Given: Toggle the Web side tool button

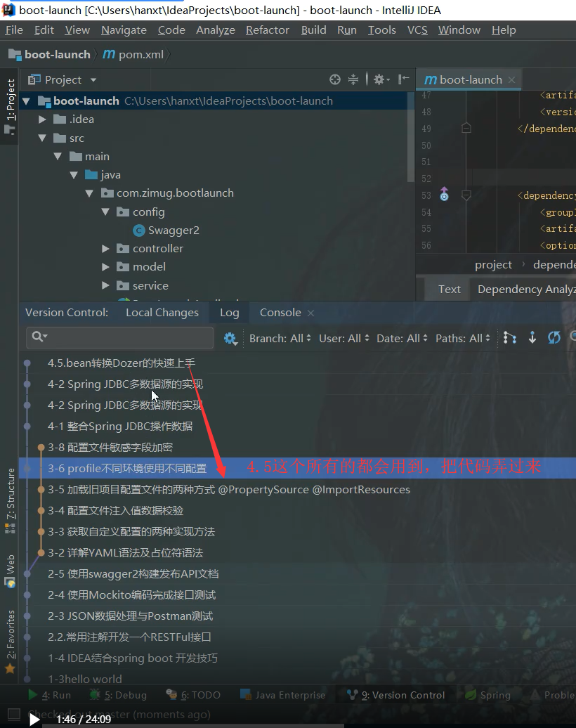Looking at the screenshot, I should tap(10, 571).
